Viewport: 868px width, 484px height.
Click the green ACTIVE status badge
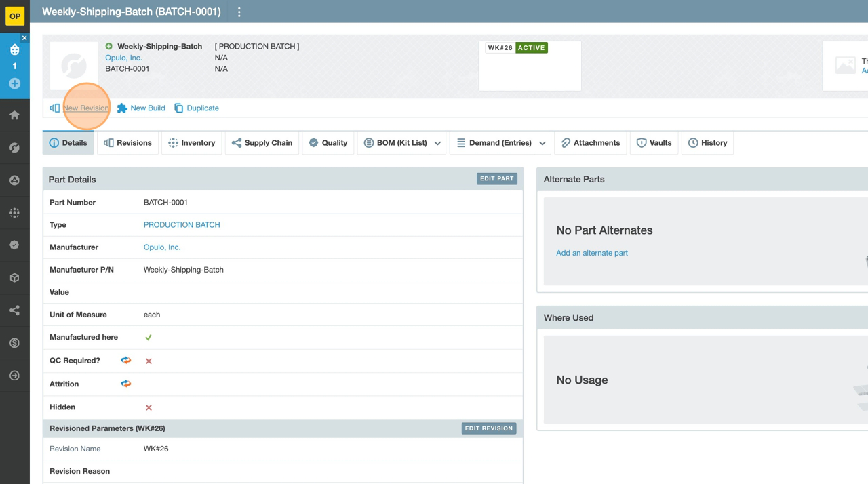(x=531, y=48)
